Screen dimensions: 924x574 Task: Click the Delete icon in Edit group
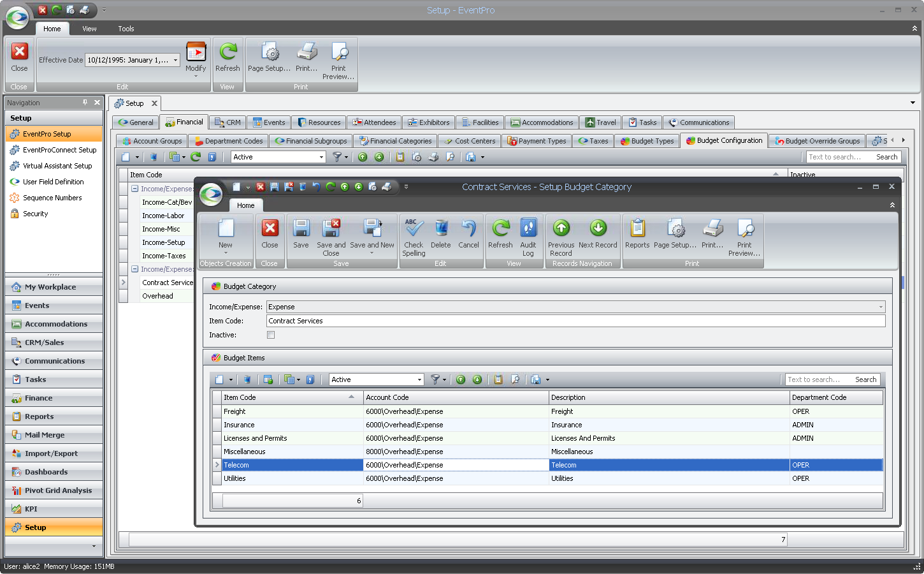point(440,233)
